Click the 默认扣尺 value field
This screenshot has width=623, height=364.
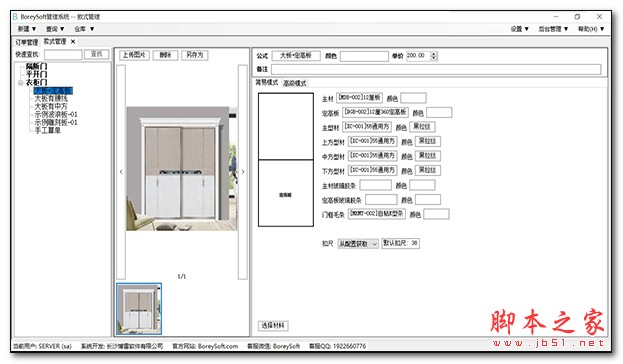coord(400,243)
